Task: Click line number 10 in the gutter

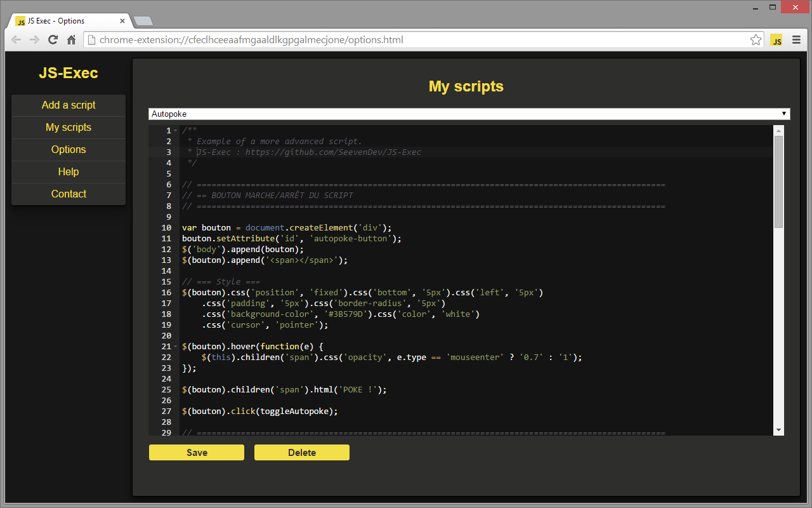Action: [x=167, y=228]
